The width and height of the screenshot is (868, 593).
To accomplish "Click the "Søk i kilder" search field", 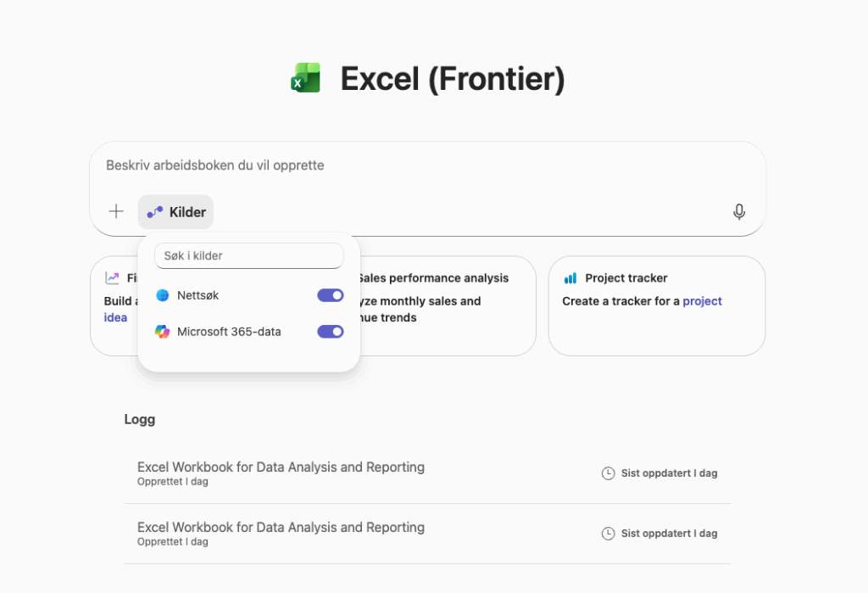I will coord(248,255).
